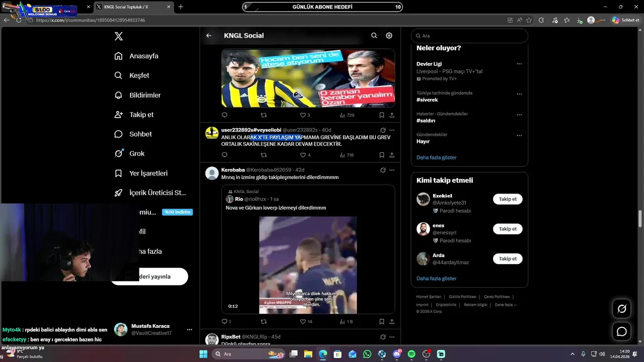
Task: Repost Kerobaba post
Action: [x=264, y=321]
